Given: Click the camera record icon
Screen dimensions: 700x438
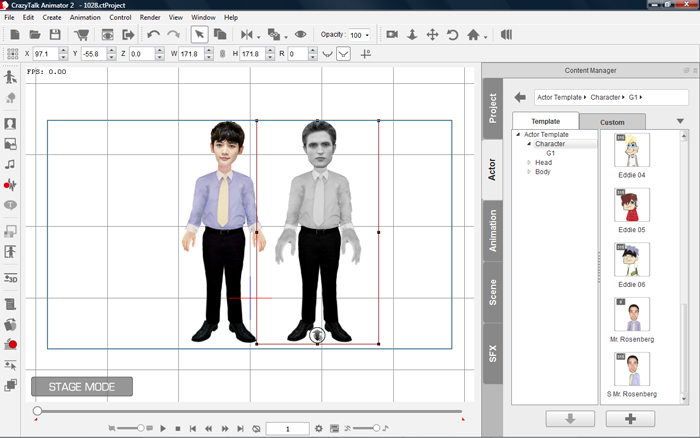Looking at the screenshot, I should point(392,35).
